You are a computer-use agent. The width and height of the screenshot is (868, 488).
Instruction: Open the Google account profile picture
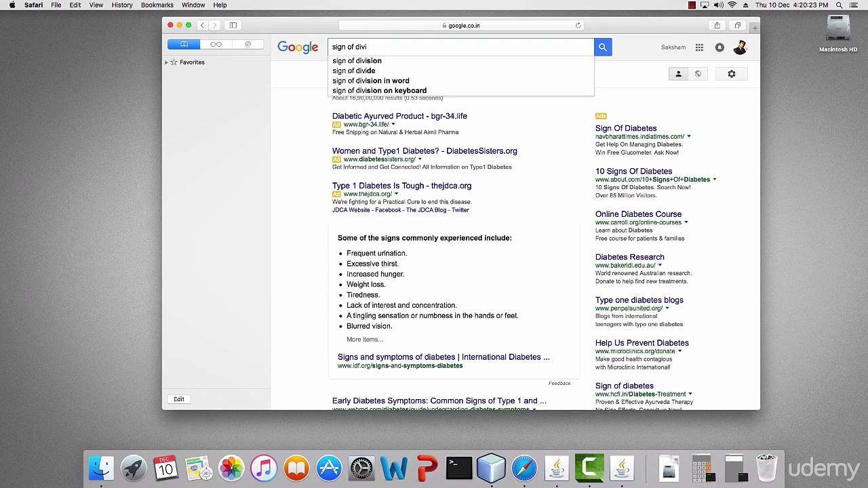pos(740,47)
